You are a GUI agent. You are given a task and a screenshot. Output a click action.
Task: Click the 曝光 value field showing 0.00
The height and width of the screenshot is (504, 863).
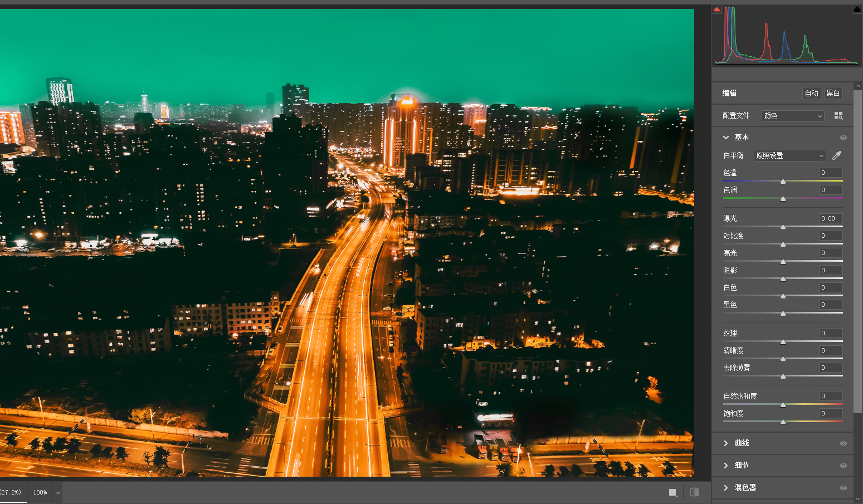click(831, 218)
